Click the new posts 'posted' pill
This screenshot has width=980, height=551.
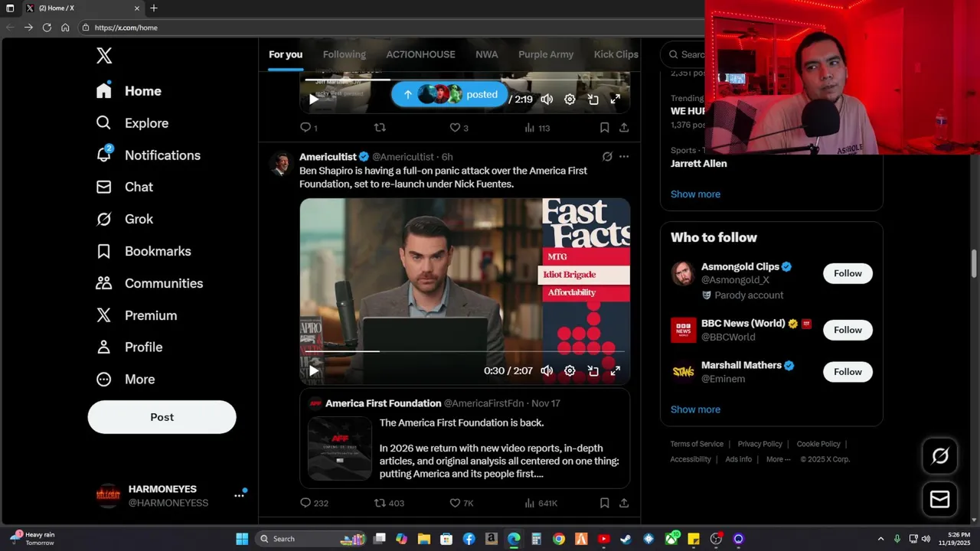pyautogui.click(x=449, y=95)
